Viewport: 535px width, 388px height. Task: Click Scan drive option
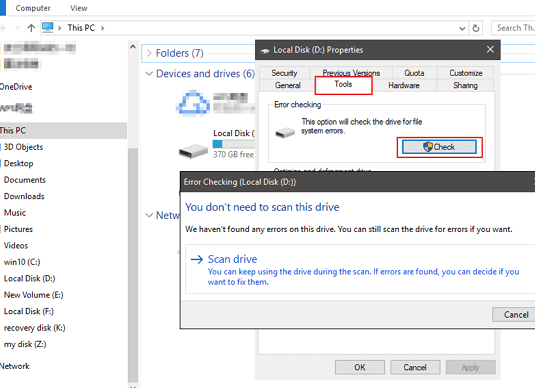(x=360, y=269)
